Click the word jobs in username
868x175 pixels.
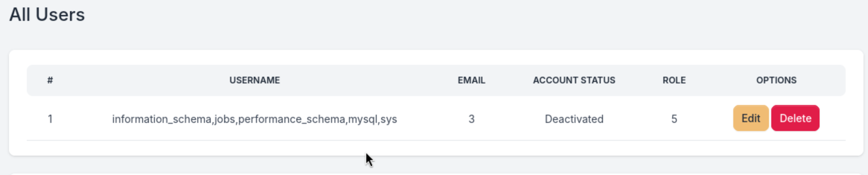point(225,119)
